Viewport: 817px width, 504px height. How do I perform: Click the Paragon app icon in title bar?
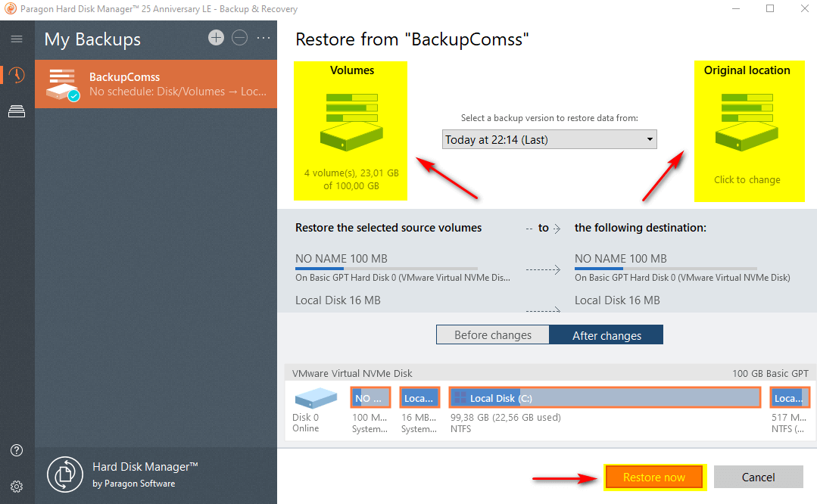[x=10, y=9]
